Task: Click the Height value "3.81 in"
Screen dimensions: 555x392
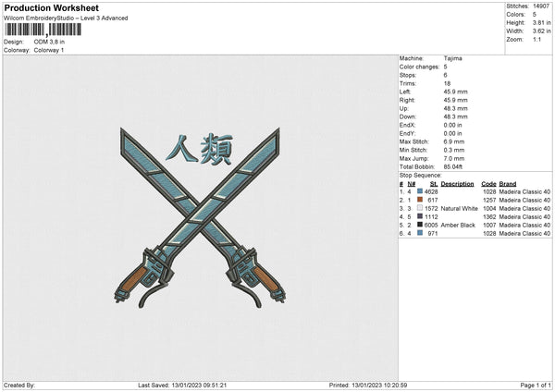Action: point(541,22)
